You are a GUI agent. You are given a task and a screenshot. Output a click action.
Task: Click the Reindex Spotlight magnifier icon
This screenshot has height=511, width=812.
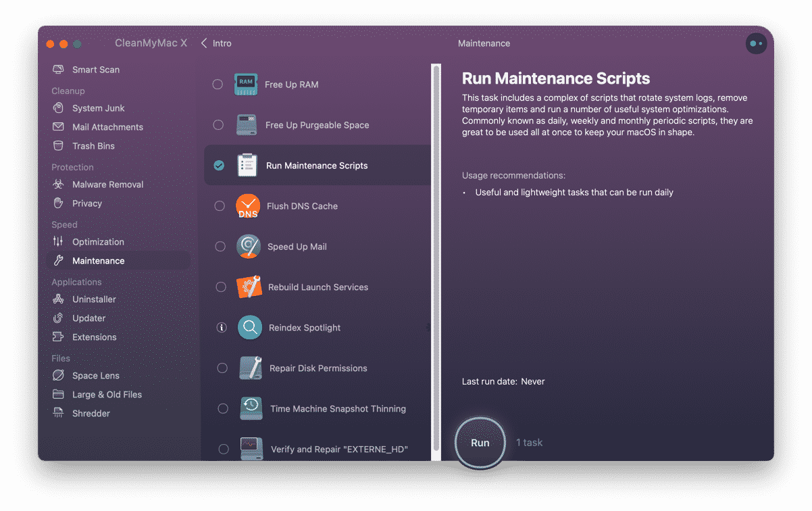(250, 328)
